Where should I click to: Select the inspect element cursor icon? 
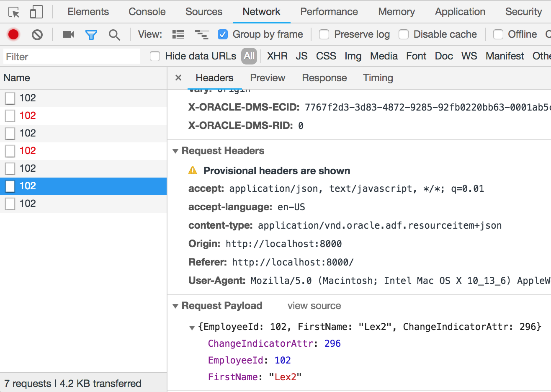(13, 11)
